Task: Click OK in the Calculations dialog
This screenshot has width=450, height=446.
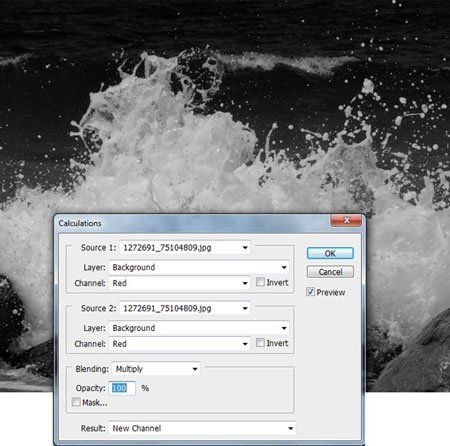Action: [x=330, y=253]
